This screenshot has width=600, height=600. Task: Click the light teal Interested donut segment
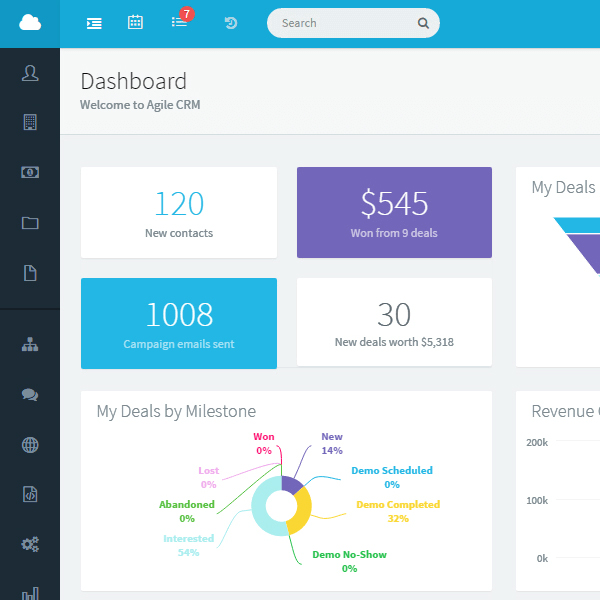[261, 507]
